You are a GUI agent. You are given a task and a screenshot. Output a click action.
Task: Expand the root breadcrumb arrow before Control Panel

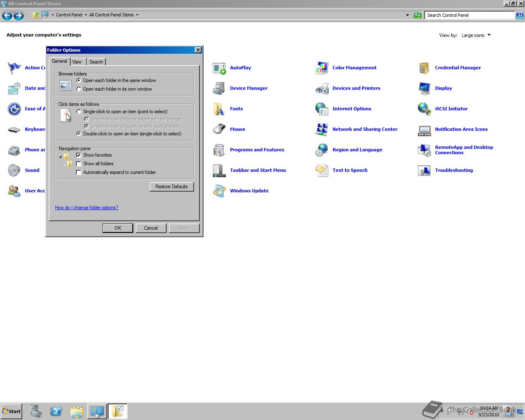click(52, 15)
